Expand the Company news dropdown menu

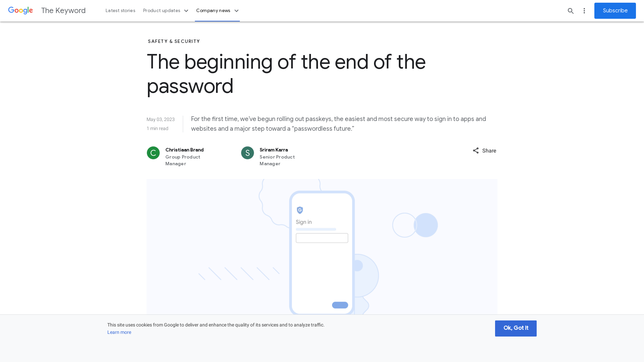[217, 11]
